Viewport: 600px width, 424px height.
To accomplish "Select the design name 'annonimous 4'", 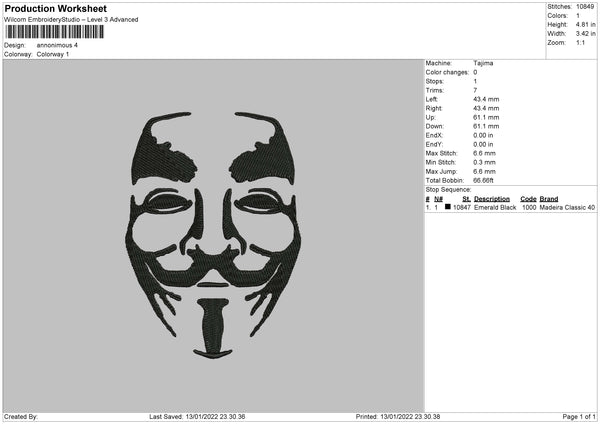I will (x=57, y=45).
